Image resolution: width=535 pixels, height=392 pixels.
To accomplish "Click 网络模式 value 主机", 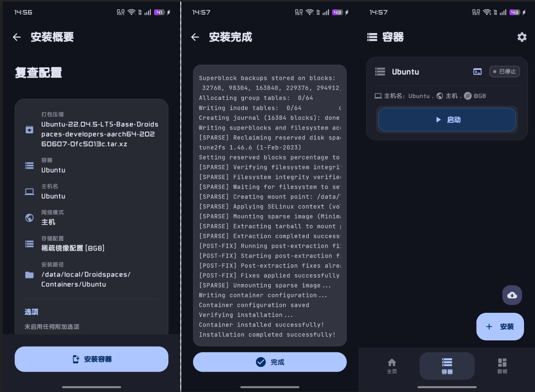I will [48, 222].
